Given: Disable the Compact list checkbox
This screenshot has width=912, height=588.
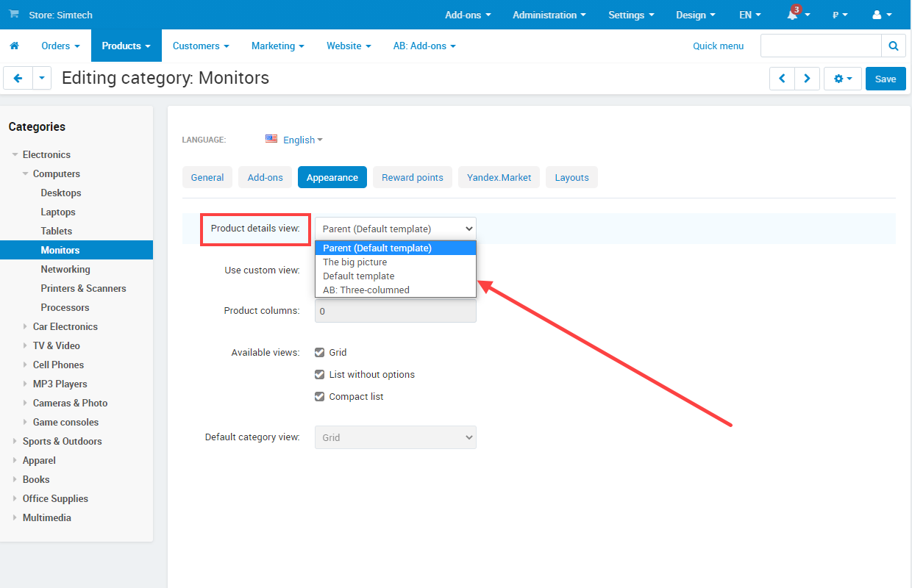Looking at the screenshot, I should [319, 397].
